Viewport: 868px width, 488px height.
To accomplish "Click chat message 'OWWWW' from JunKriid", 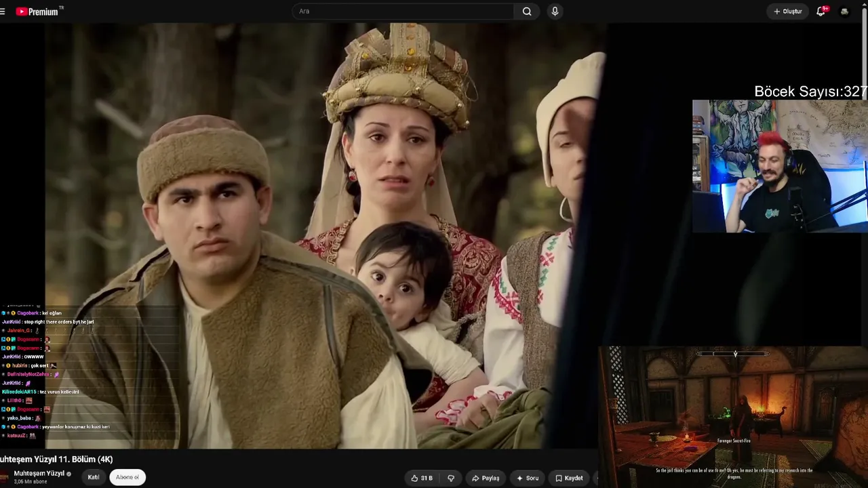I will click(34, 357).
